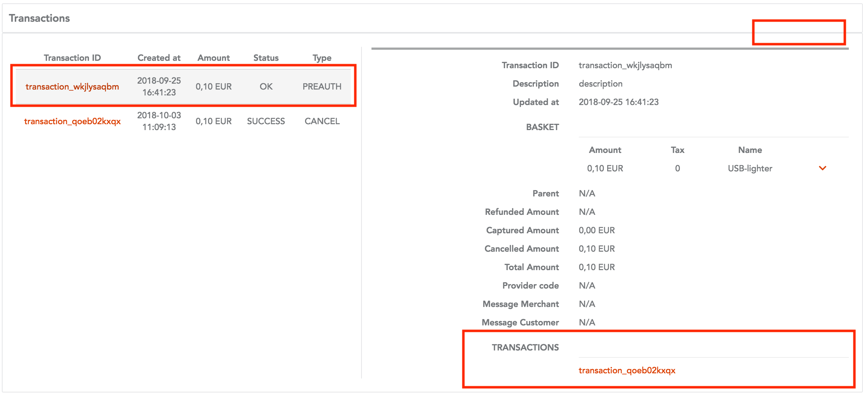Select the USB-lighter item name
This screenshot has height=398, width=868.
[750, 168]
